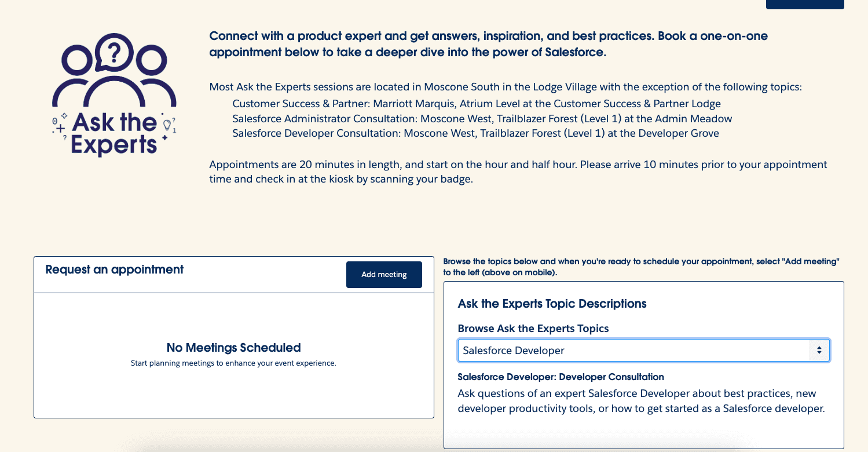Click the 'Salesforce Developer Consultation: Moscone West' line
The image size is (868, 452).
(x=475, y=133)
